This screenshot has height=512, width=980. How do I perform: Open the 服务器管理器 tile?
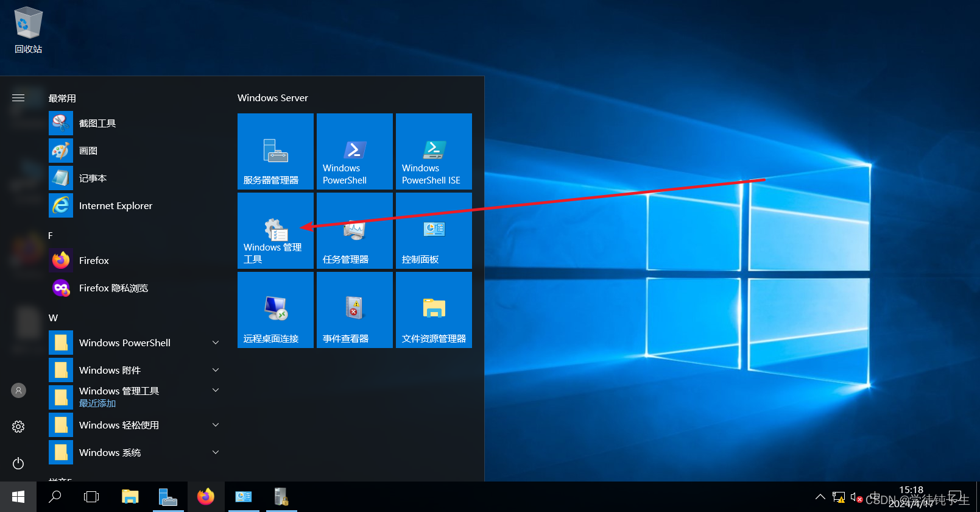coord(275,151)
